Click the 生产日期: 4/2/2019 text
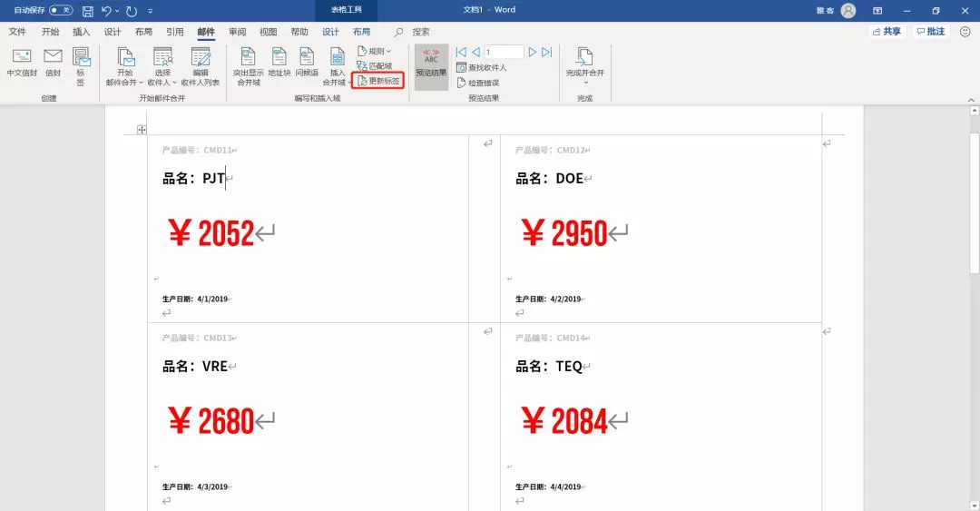The image size is (980, 511). tap(548, 299)
